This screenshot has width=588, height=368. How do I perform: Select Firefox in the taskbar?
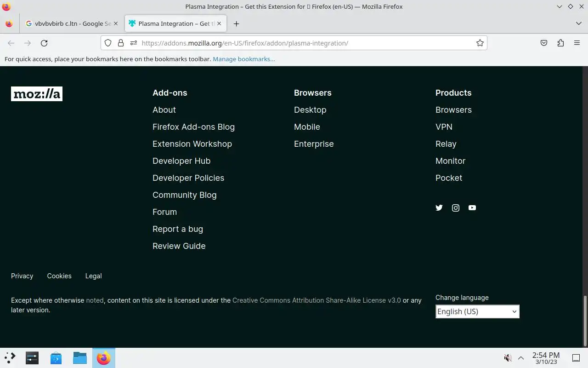click(104, 357)
